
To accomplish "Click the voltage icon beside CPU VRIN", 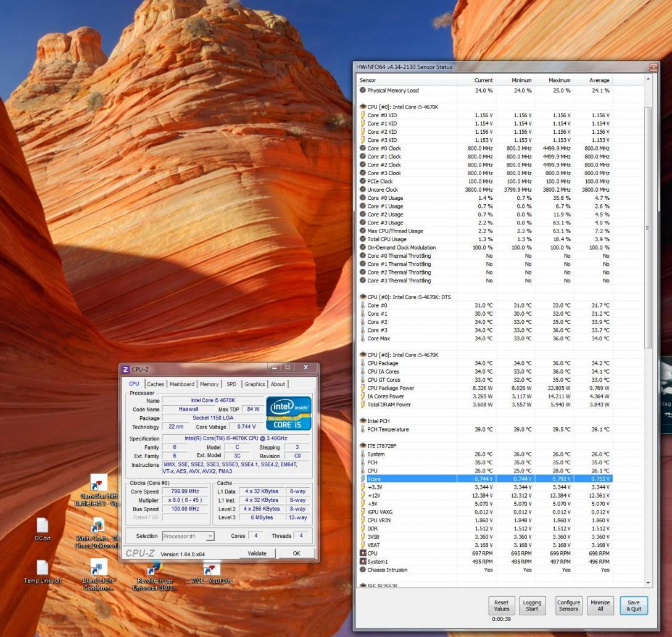I will (x=363, y=520).
